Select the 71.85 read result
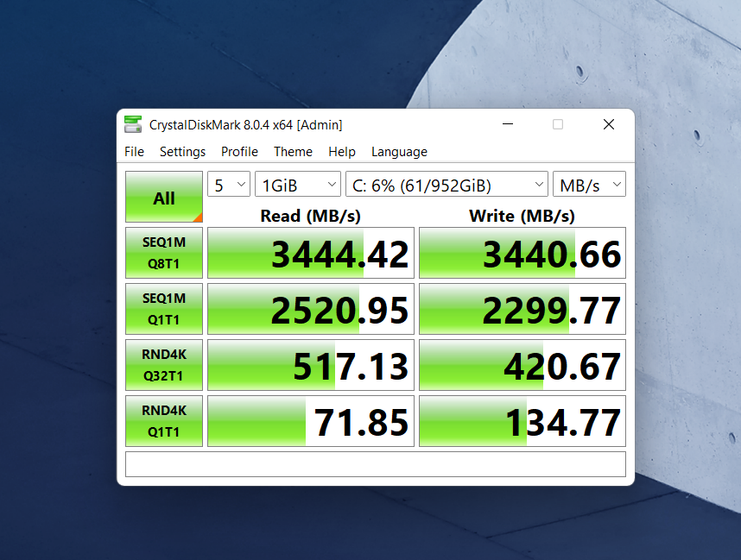This screenshot has width=741, height=560. 311,421
